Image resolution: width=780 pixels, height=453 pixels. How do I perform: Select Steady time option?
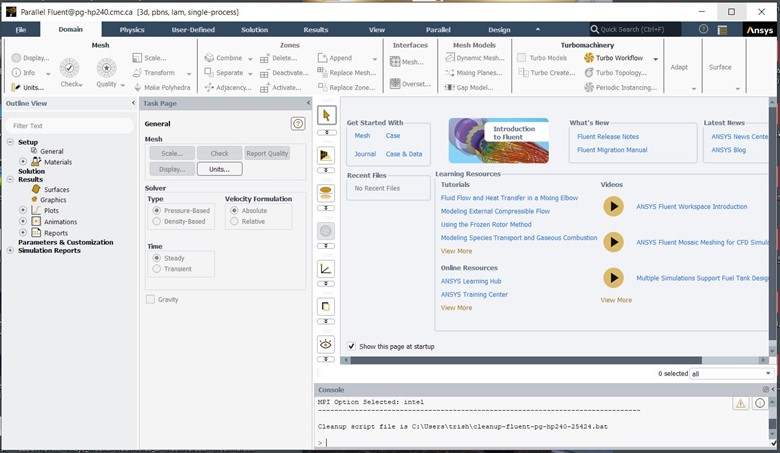click(157, 258)
